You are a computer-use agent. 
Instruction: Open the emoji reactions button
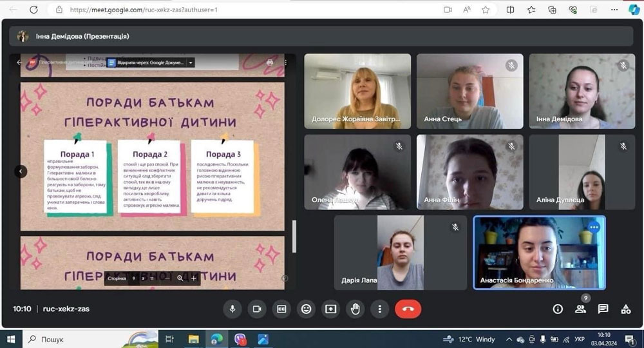(306, 309)
